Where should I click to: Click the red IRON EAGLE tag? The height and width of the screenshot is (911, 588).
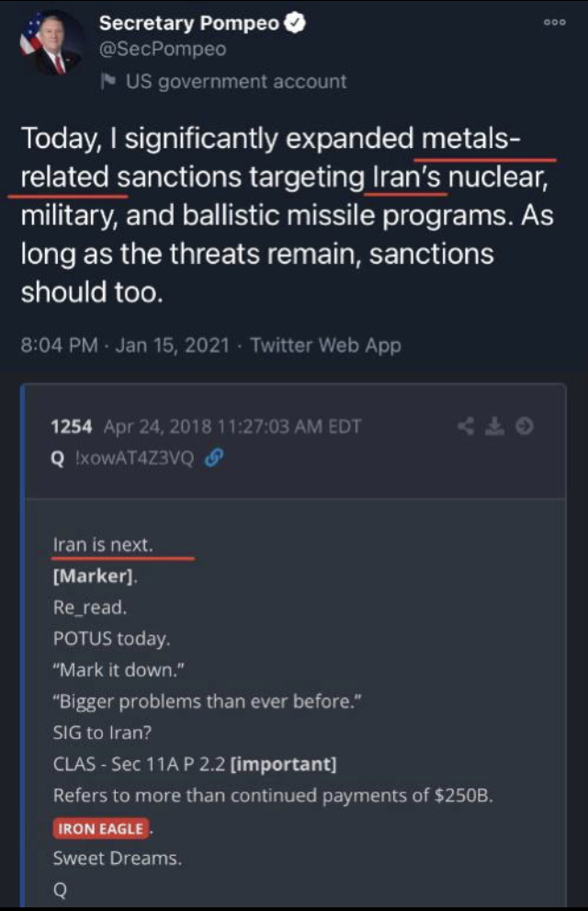click(101, 828)
